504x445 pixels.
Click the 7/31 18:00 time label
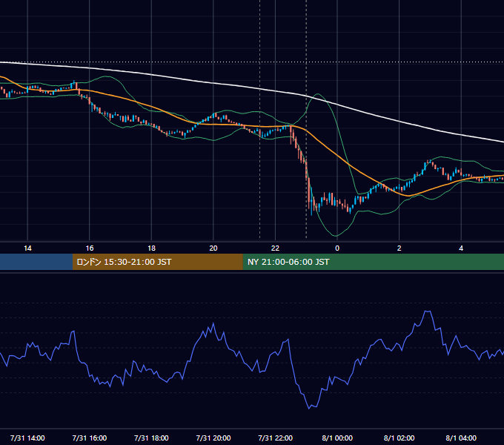tap(151, 438)
